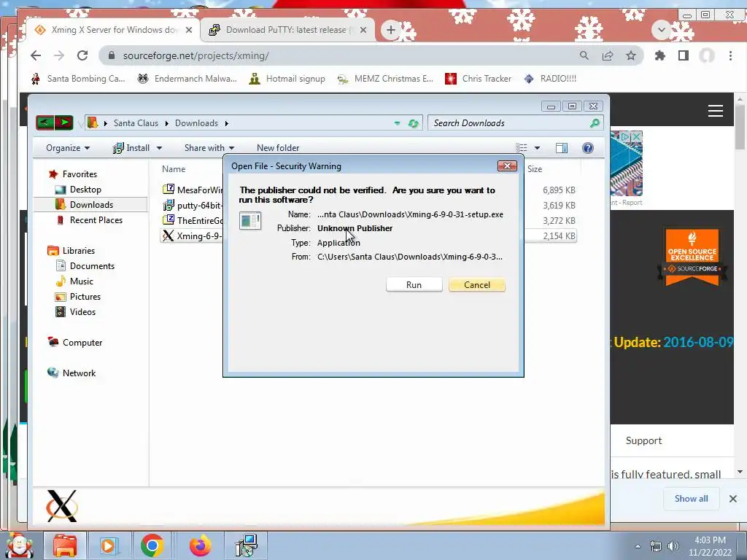Switch to the Download PuTTY browser tab

coord(286,29)
